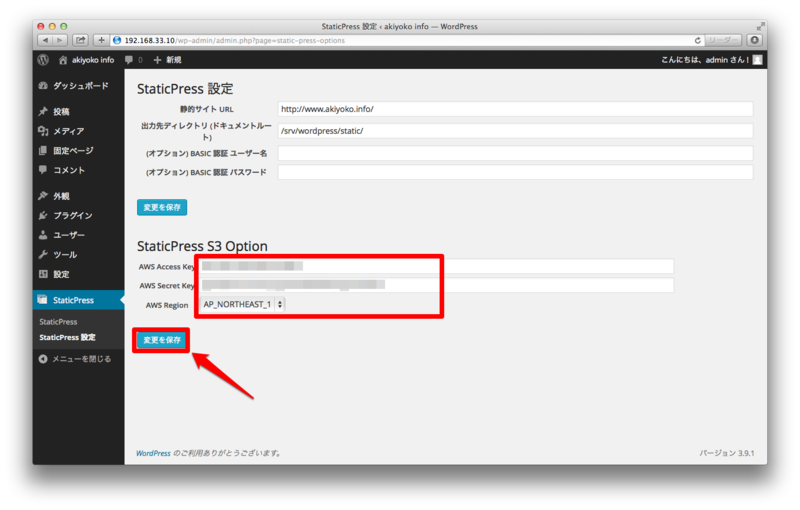The width and height of the screenshot is (800, 510).
Task: Open akiyoko info site home icon
Action: (63, 60)
